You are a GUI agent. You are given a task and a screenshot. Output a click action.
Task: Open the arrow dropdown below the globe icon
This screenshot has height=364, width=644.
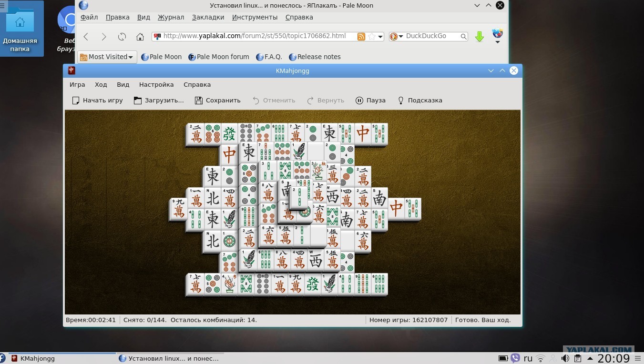coord(497,42)
